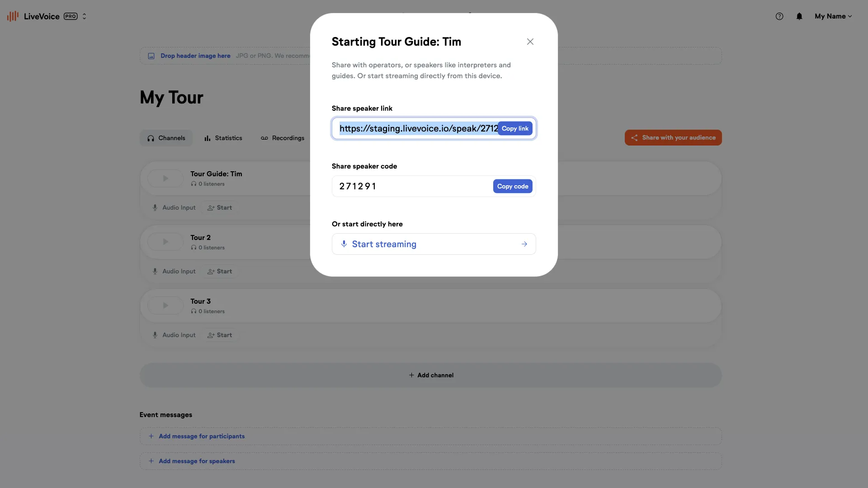
Task: Copy the speaker link
Action: coord(515,128)
